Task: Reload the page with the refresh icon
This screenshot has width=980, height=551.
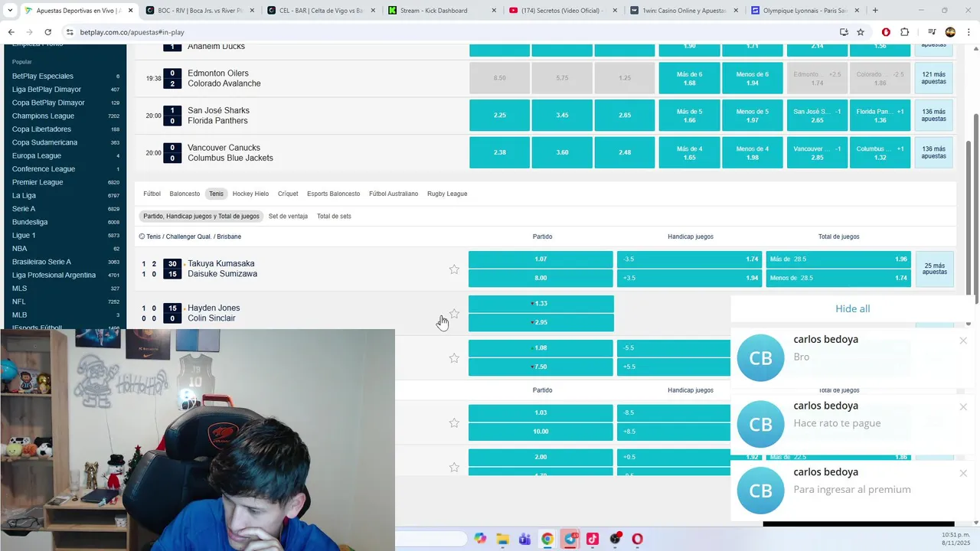Action: pos(47,32)
